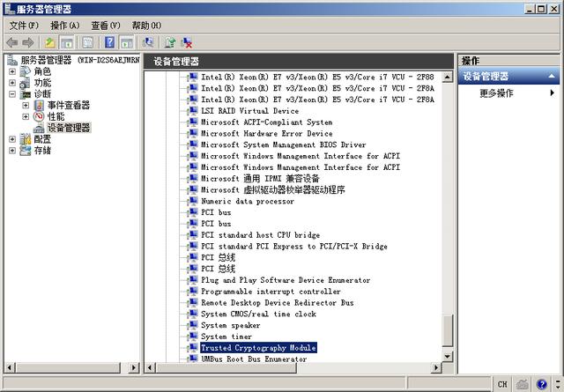The height and width of the screenshot is (392, 564).
Task: Expand the 功能 tree node
Action: pyautogui.click(x=12, y=83)
